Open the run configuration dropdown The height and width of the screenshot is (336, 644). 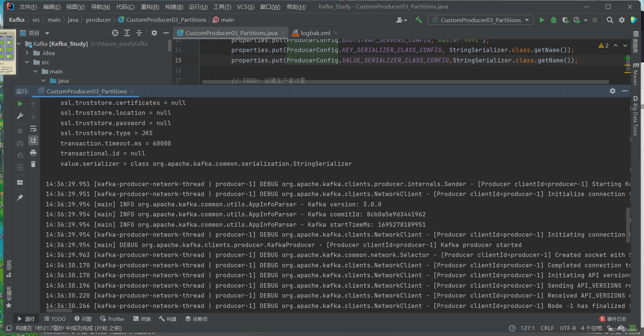pos(480,20)
